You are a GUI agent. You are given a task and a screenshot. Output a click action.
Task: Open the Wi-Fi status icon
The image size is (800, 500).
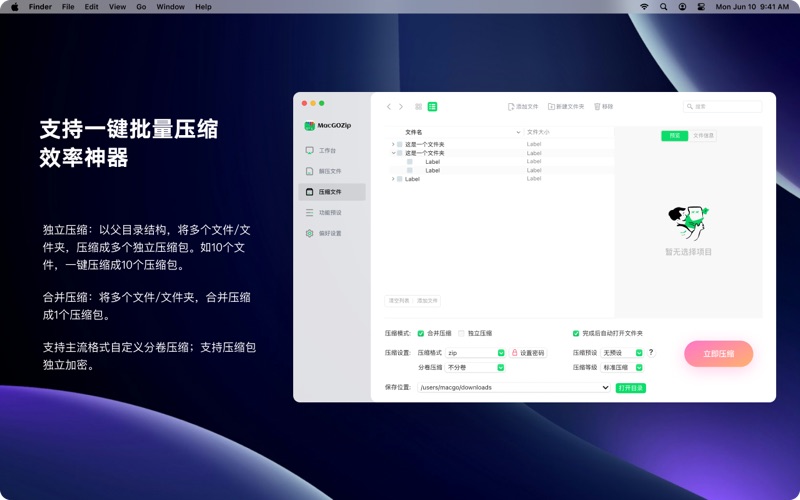[644, 7]
